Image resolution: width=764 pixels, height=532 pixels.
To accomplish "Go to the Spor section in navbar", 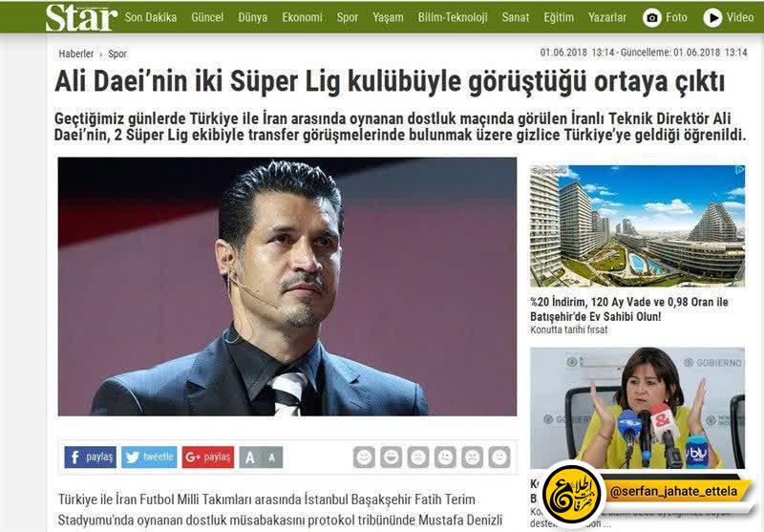I will pyautogui.click(x=348, y=17).
